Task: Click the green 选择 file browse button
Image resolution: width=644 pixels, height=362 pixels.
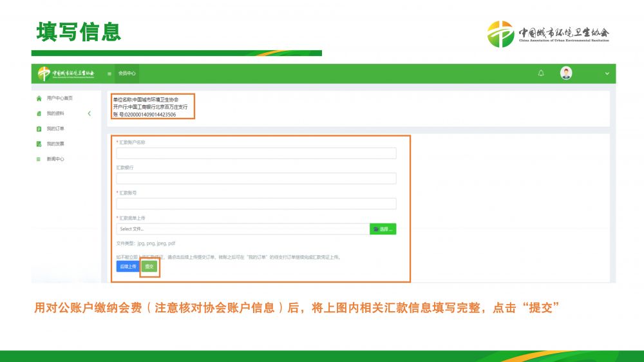Action: (383, 229)
